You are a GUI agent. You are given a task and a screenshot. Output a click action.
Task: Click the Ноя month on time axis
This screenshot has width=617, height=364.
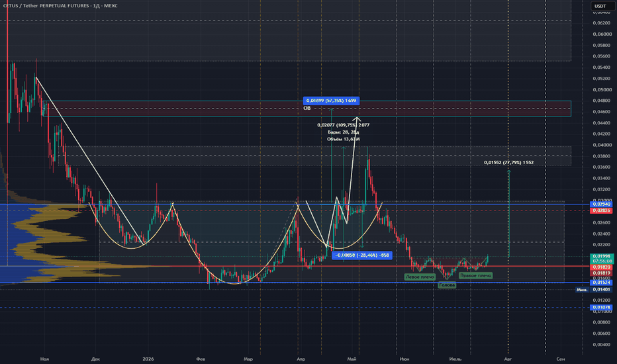pos(44,359)
